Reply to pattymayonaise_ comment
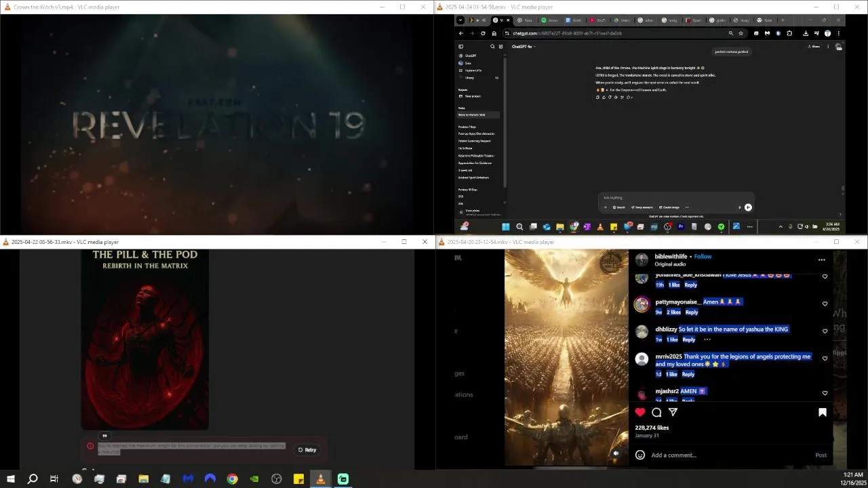Screen dimensions: 868x488 (692, 312)
